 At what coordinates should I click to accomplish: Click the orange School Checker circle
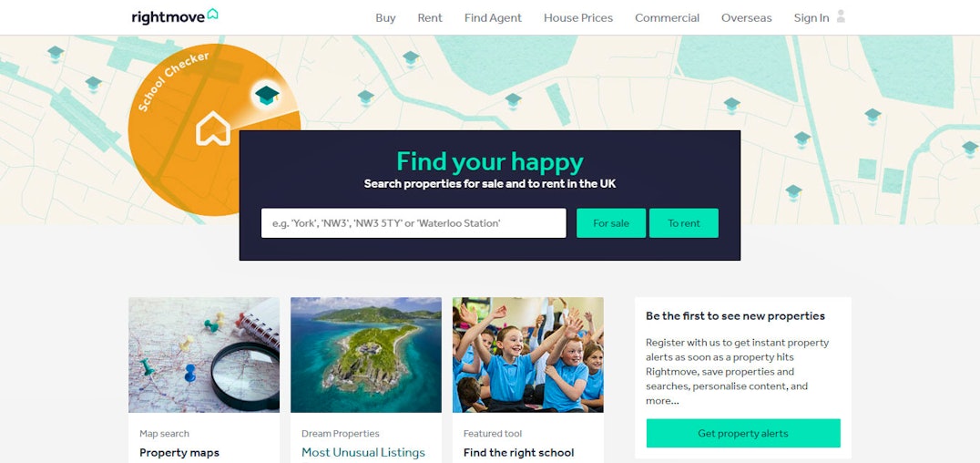pos(214,129)
